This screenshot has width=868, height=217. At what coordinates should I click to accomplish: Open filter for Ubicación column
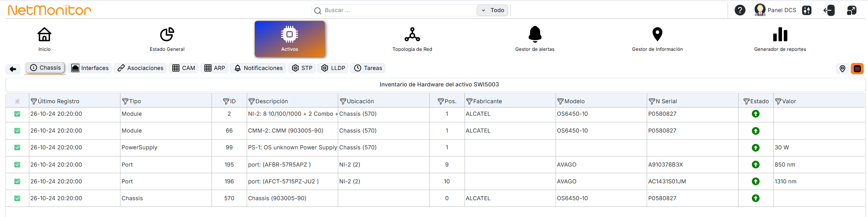pyautogui.click(x=343, y=101)
